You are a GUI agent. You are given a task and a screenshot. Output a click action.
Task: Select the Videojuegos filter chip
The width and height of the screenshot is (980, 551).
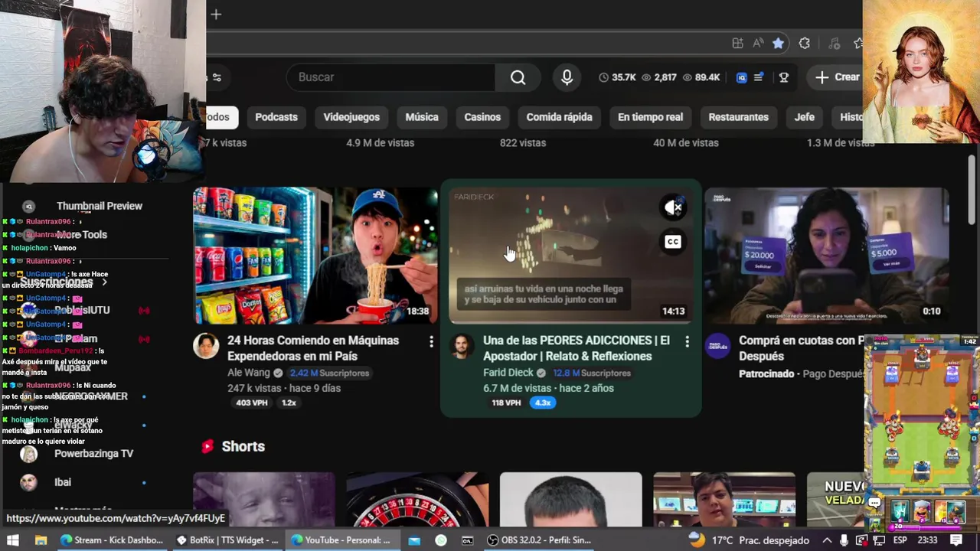coord(351,117)
